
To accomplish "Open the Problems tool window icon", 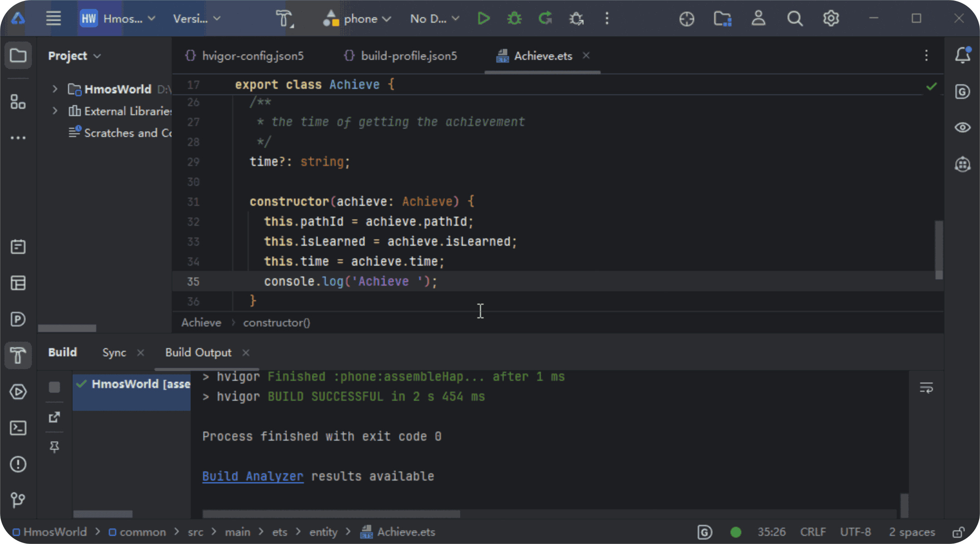I will [x=18, y=464].
